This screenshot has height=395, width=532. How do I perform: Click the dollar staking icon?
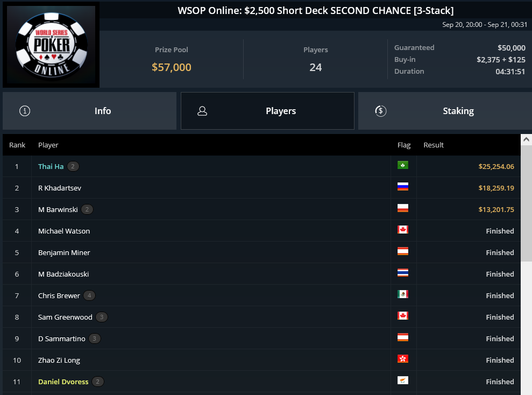click(x=381, y=111)
